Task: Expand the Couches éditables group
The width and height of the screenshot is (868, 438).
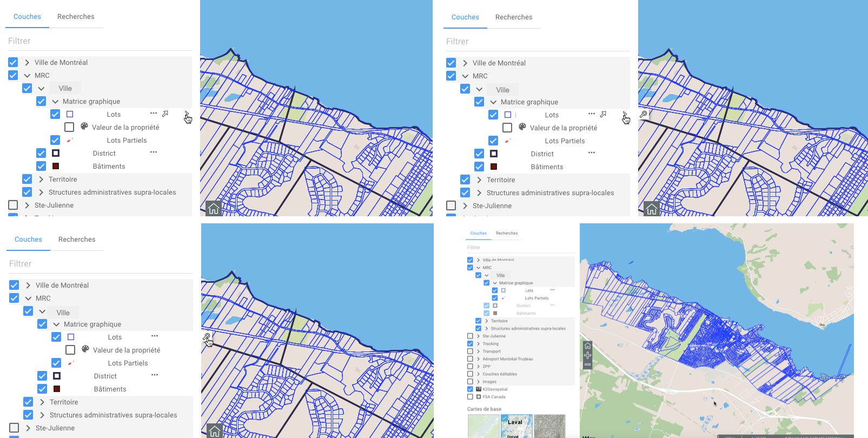Action: 479,374
